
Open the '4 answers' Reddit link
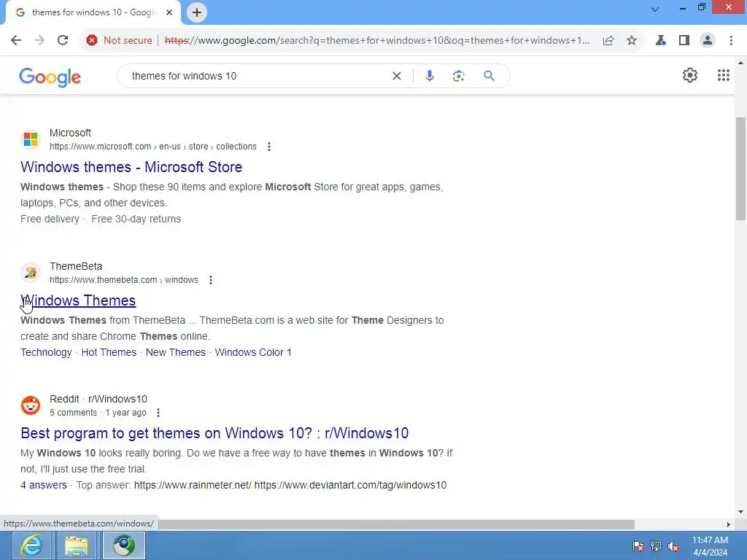pos(43,485)
